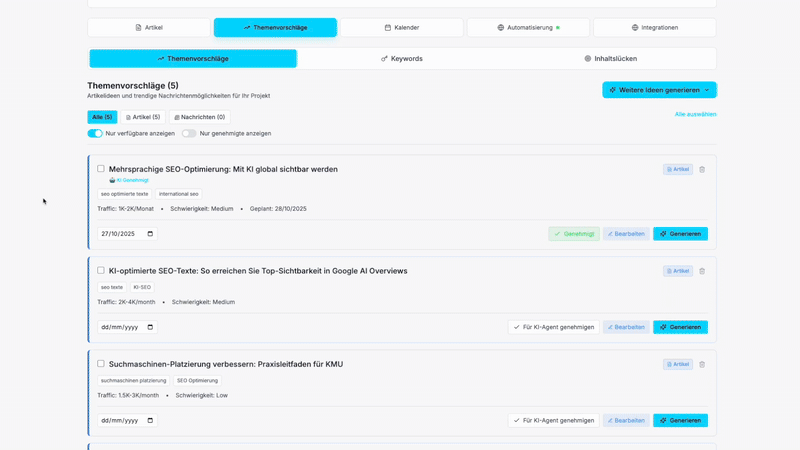The width and height of the screenshot is (800, 450).
Task: Open title 'Mehrsprachige SEO-Optimierung: Mit KI global sichtbar werden'
Action: [x=223, y=169]
